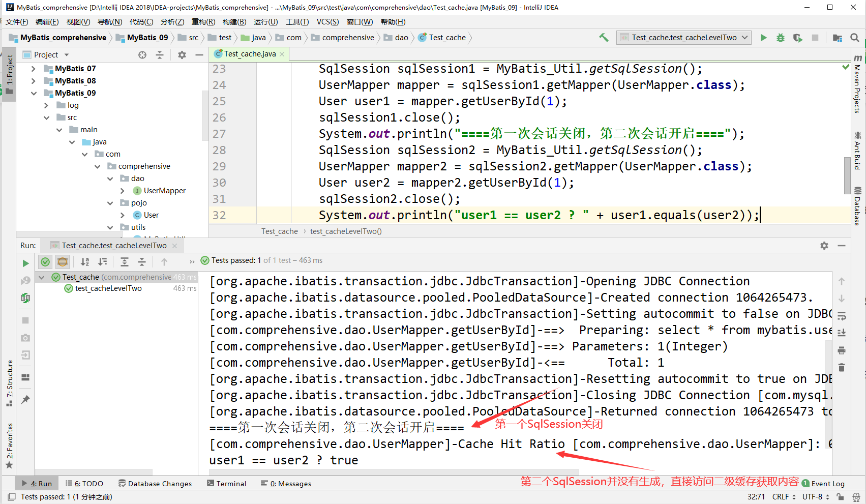
Task: Select test_cacheLevelTwo in test results
Action: 108,288
